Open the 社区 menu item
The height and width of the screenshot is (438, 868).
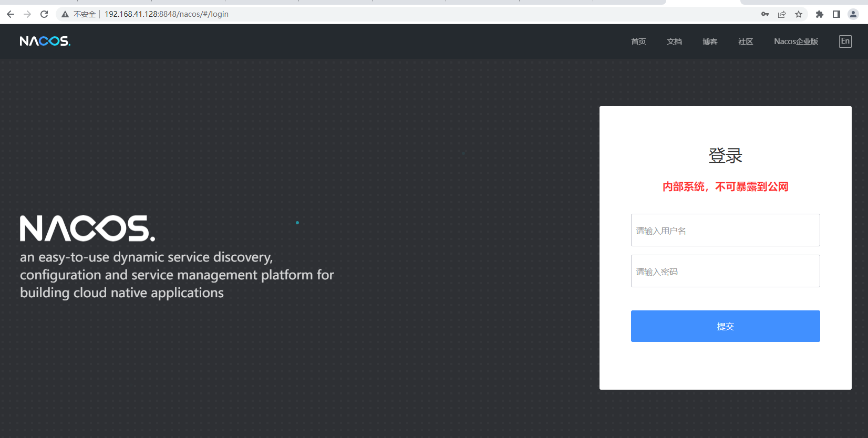[746, 41]
